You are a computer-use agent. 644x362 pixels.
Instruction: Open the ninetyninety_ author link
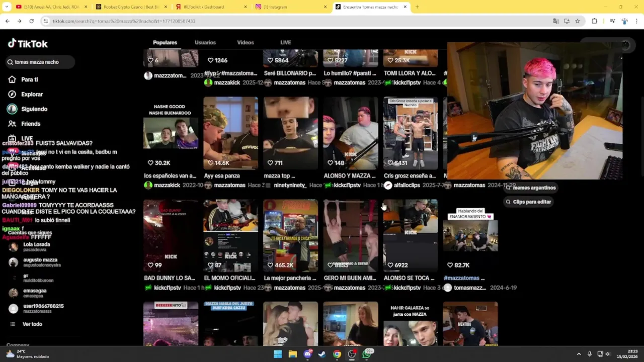[x=290, y=186]
